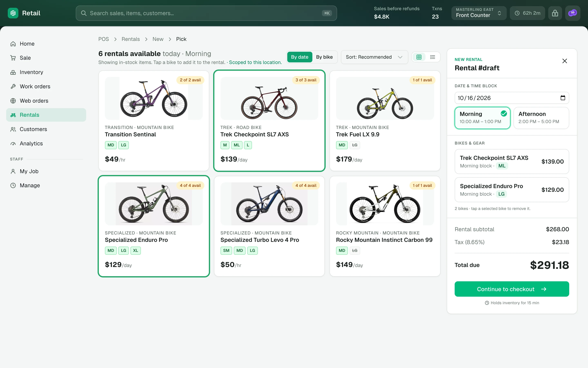Focus the search sales, items, customers field
This screenshot has height=368, width=588.
(206, 13)
